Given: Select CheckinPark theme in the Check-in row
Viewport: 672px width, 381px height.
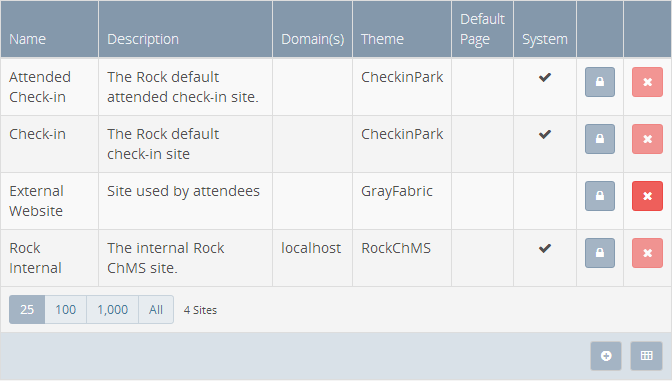Looking at the screenshot, I should (x=402, y=134).
